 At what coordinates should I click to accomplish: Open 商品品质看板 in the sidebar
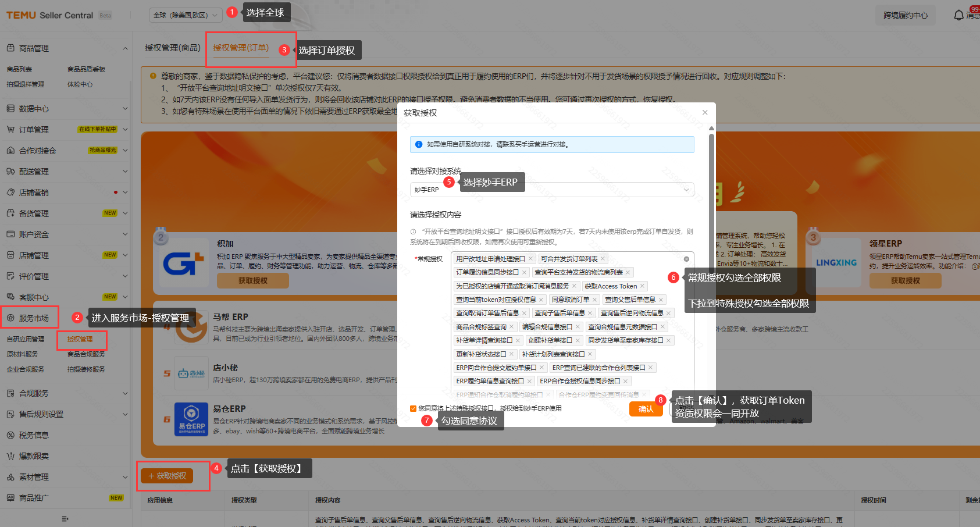[x=86, y=69]
